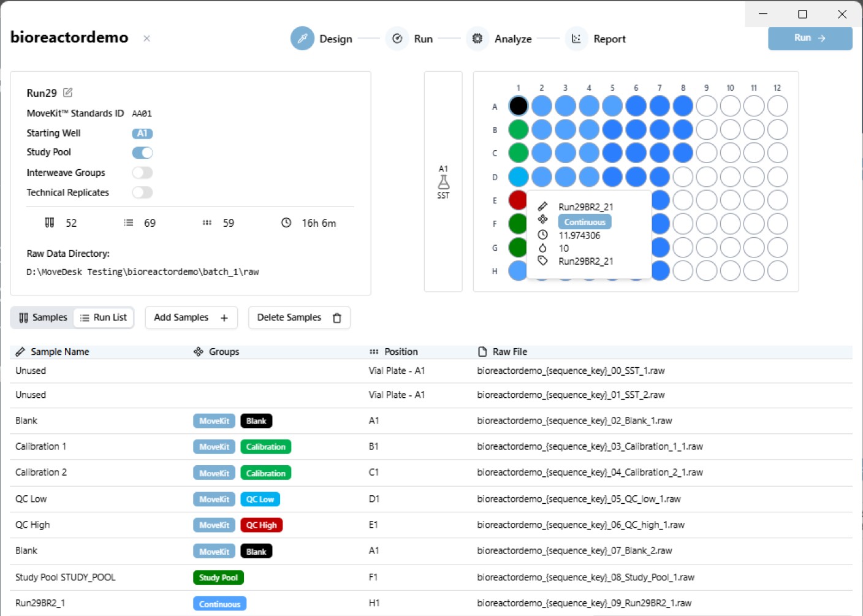Click the droplet icon in well tooltip

542,248
